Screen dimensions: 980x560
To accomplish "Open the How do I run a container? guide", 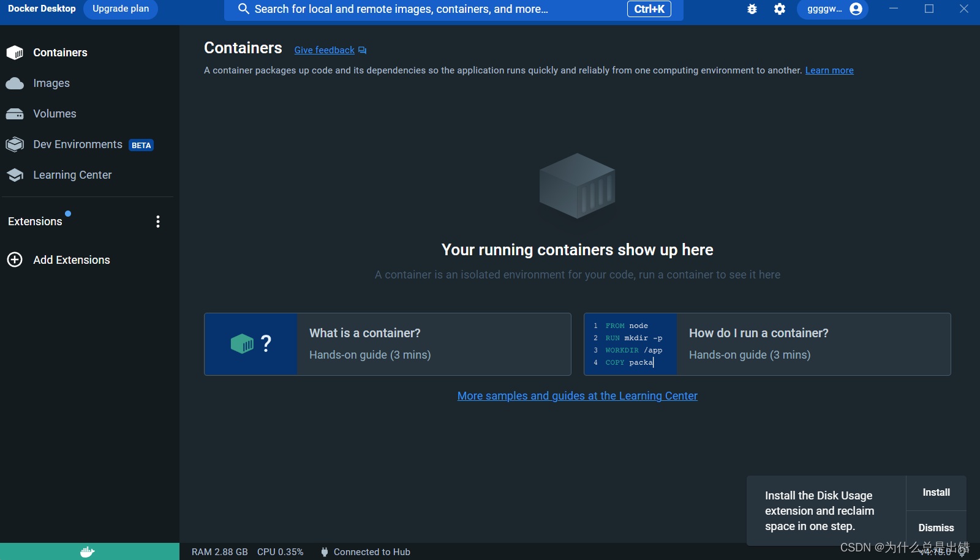I will (x=767, y=344).
